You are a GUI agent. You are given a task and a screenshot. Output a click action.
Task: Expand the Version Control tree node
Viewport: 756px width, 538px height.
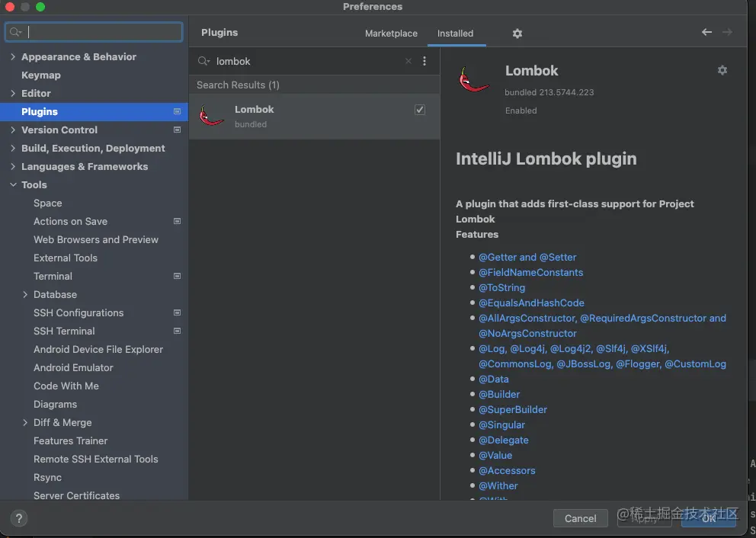13,130
